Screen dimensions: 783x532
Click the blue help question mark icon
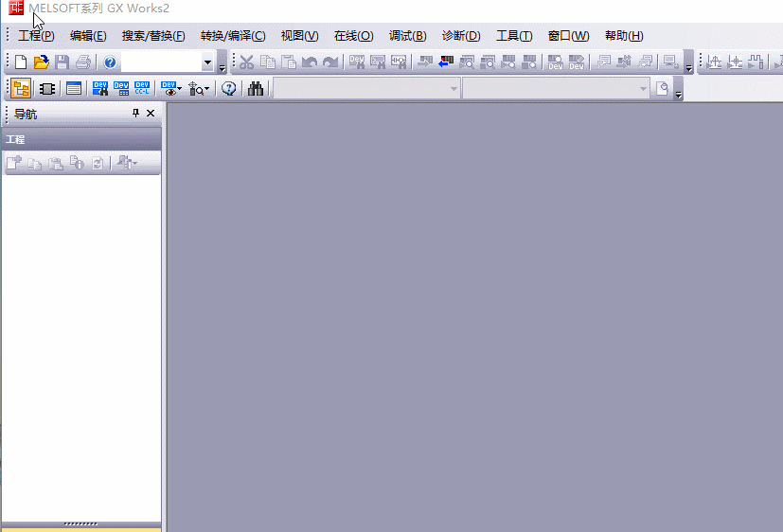tap(110, 62)
